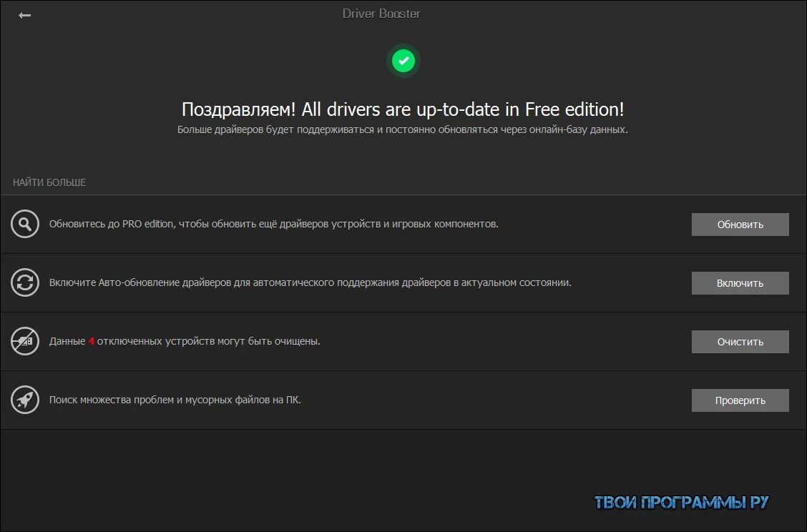Screen dimensions: 807x532
Task: Click the 'Поздравляем! All drivers are up-to-date' headline
Action: click(403, 109)
